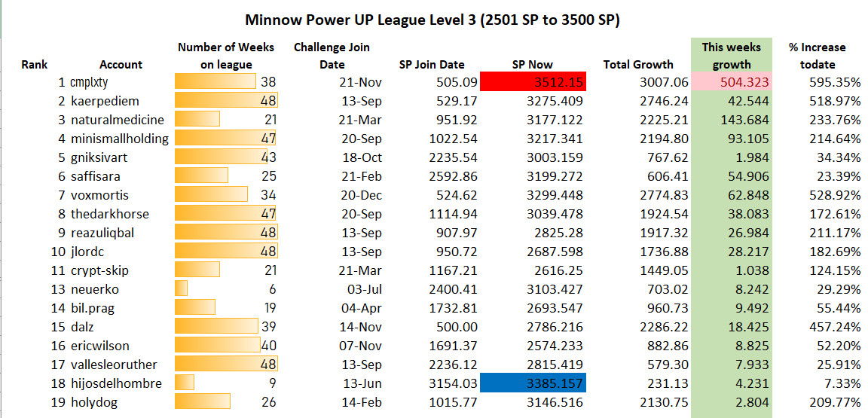
Task: Select this week's growth value 1.038
Action: tap(752, 270)
